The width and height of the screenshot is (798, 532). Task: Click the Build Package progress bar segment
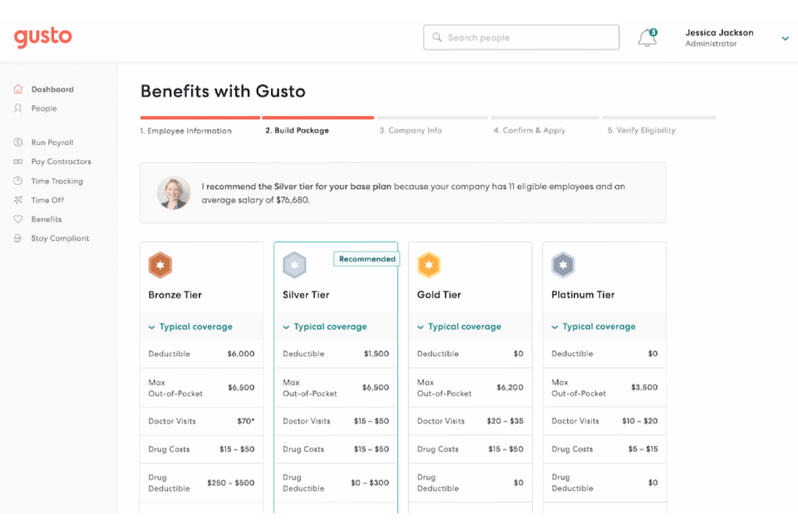[x=318, y=118]
